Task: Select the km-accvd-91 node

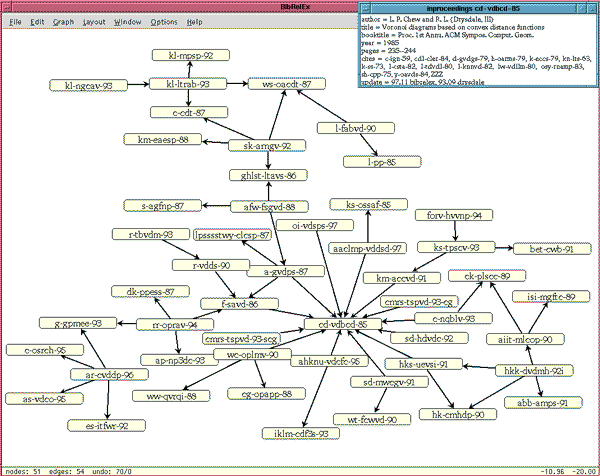Action: coord(401,278)
